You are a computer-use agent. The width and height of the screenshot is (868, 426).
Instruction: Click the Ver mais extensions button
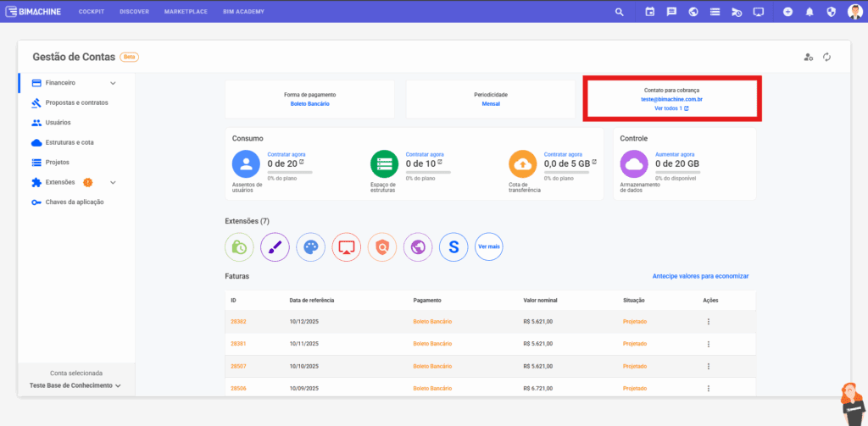coord(489,247)
